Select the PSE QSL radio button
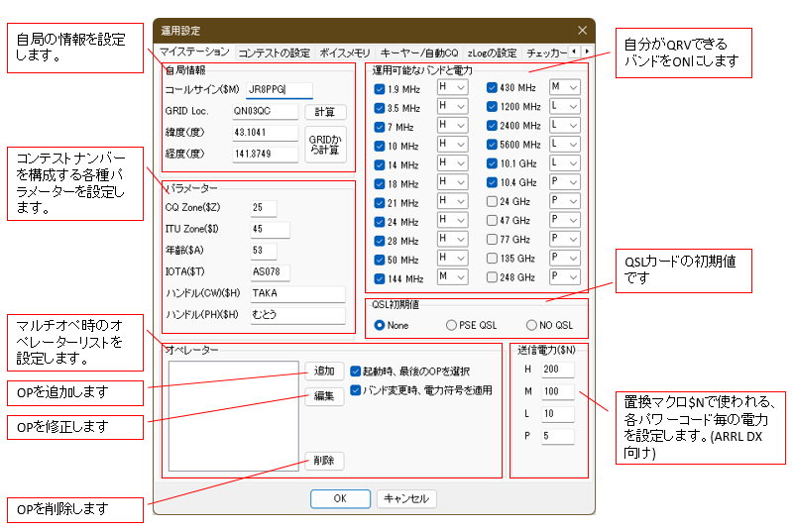This screenshot has width=792, height=532. point(451,326)
